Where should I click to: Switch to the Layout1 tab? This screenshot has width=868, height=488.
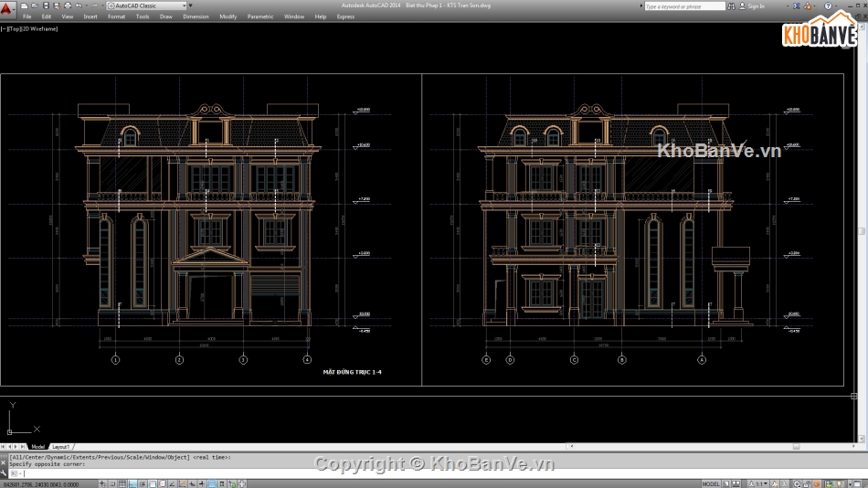(x=60, y=447)
